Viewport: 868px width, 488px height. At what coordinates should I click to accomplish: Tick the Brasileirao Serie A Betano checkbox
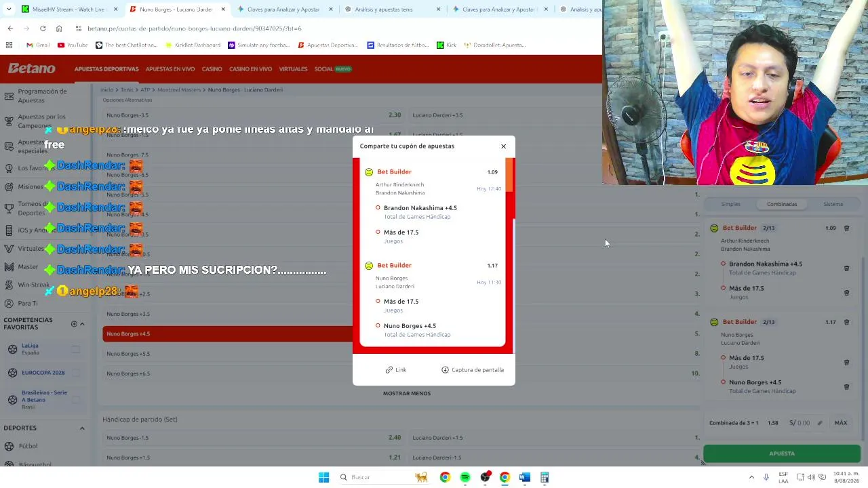point(76,400)
